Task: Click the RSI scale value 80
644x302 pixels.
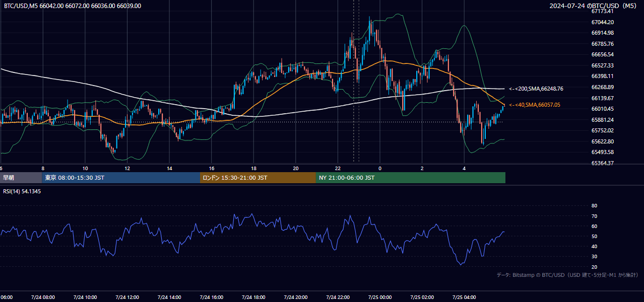Action: tap(594, 206)
